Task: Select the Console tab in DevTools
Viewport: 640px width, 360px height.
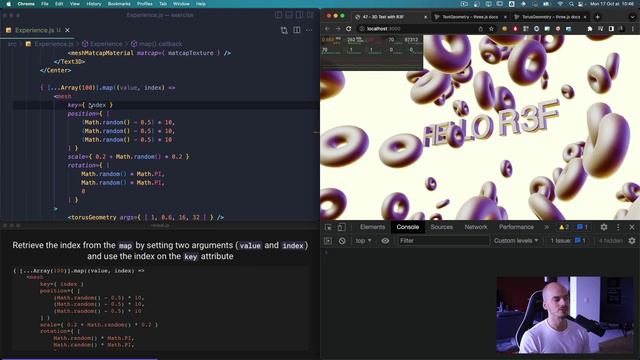Action: tap(407, 227)
